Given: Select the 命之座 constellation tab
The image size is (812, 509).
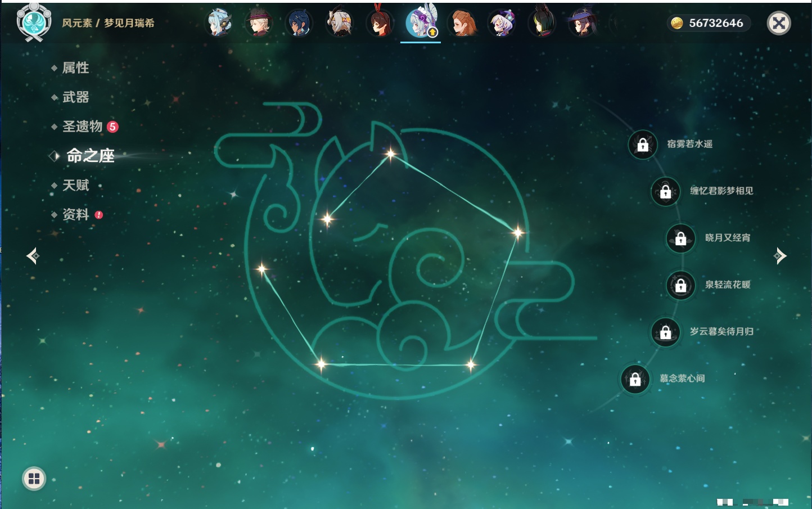Looking at the screenshot, I should (90, 156).
